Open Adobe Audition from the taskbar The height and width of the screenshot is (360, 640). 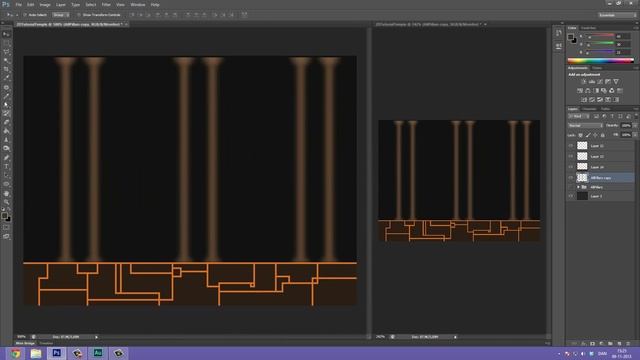pyautogui.click(x=98, y=353)
